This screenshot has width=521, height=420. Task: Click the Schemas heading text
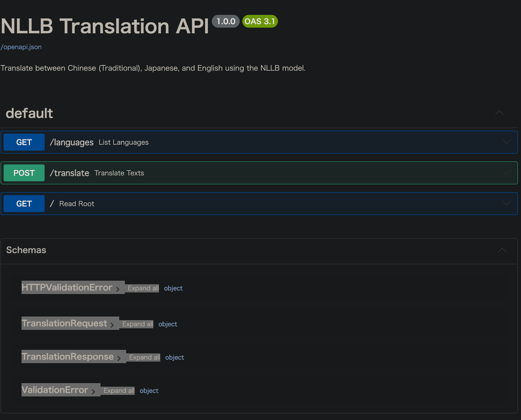[26, 250]
